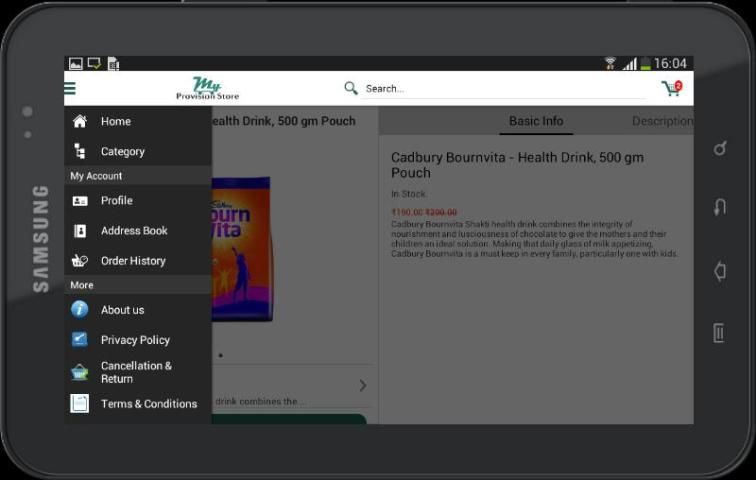Click the search magnifier icon
Image resolution: width=756 pixels, height=480 pixels.
click(351, 88)
